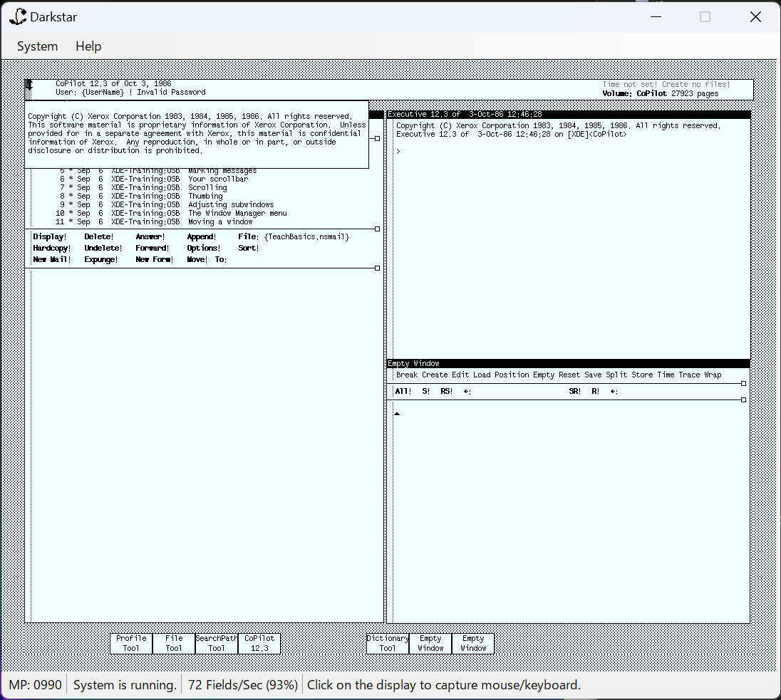Click the All! command in Empty Window
781x700 pixels.
click(403, 392)
